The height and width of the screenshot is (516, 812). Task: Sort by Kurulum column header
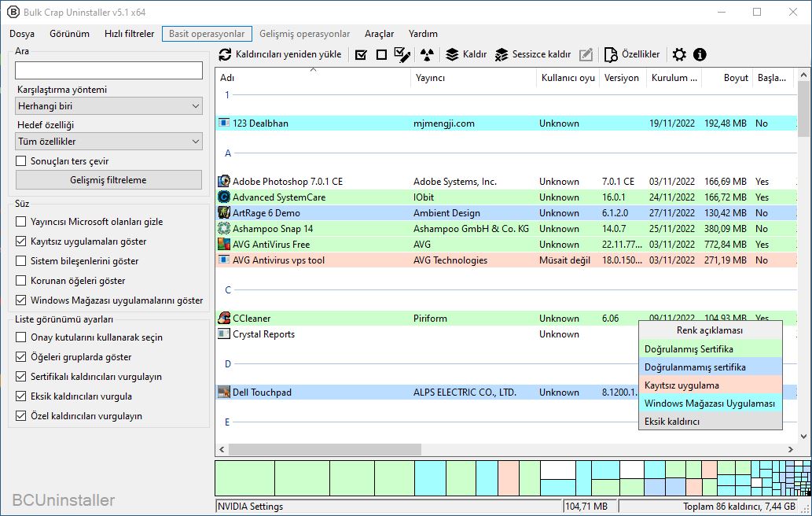(674, 78)
